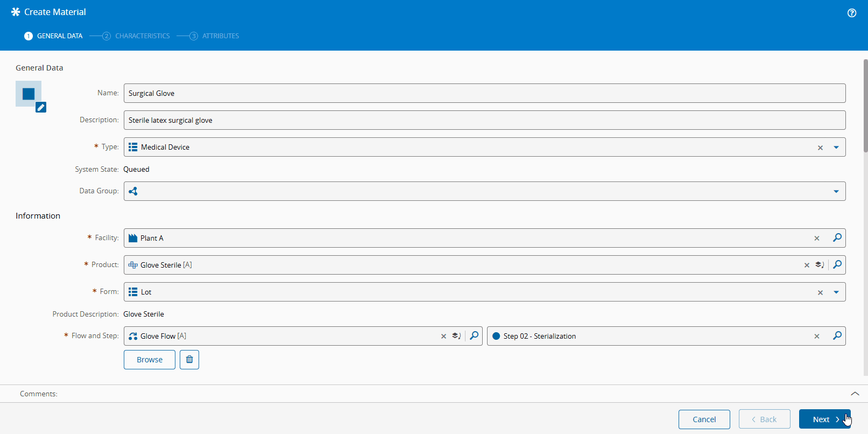Click the Cancel button
Image resolution: width=868 pixels, height=434 pixels.
click(704, 419)
